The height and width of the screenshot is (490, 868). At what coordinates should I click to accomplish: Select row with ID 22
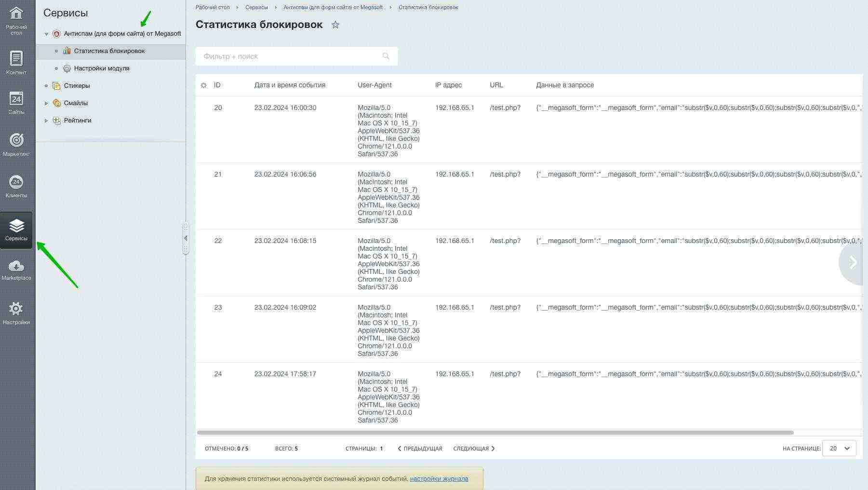529,263
